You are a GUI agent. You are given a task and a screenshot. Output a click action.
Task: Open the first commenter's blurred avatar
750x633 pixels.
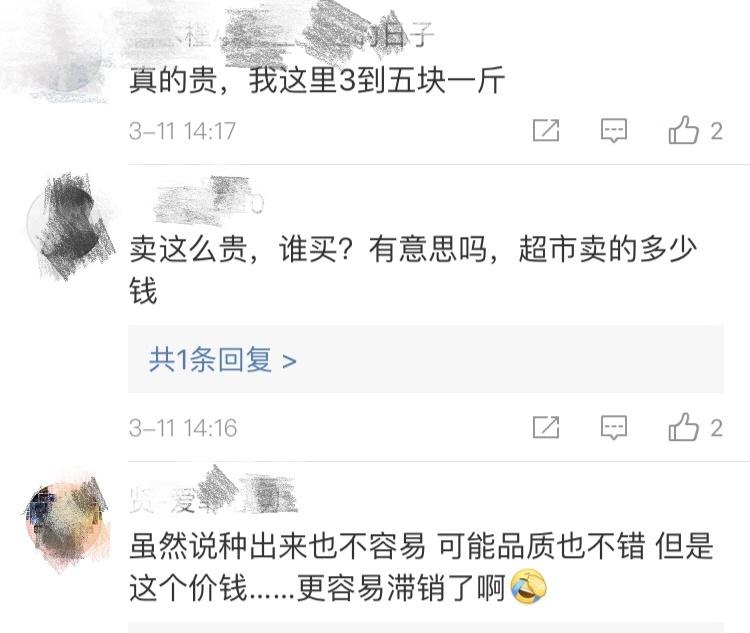(62, 55)
